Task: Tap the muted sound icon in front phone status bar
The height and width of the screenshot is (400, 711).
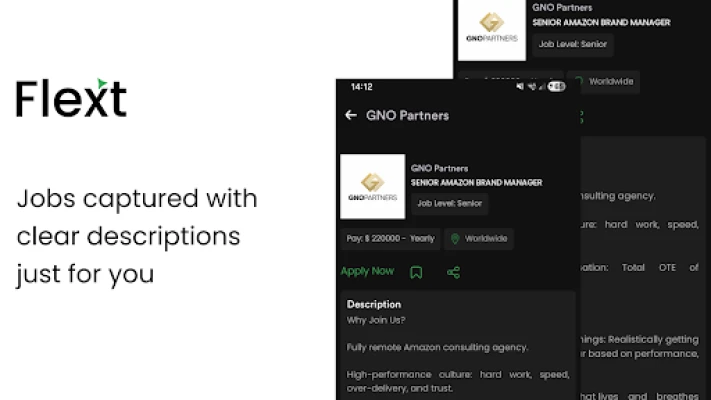Action: pos(520,87)
